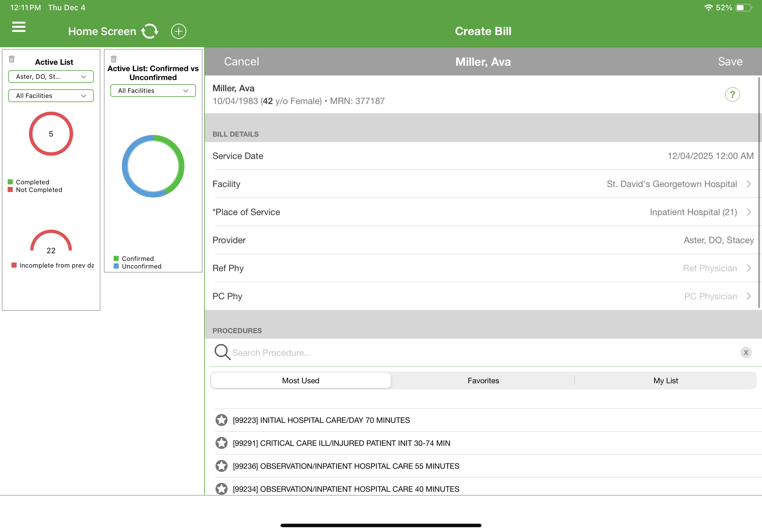Viewport: 762px width, 532px height.
Task: Save the bill
Action: (x=730, y=61)
